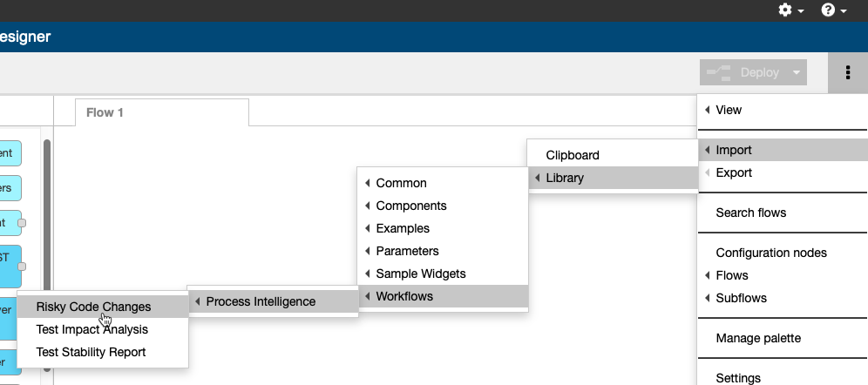Expand the View submenu
The height and width of the screenshot is (385, 868).
point(783,110)
